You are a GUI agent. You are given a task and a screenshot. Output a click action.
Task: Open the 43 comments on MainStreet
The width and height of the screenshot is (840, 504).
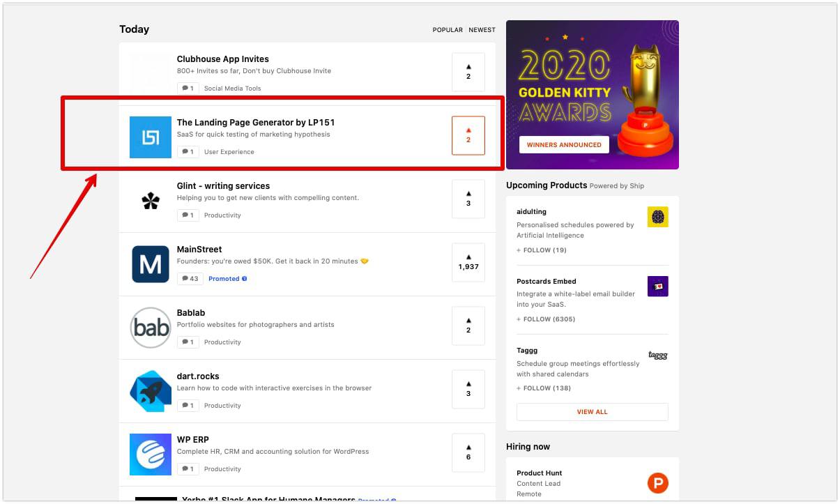pyautogui.click(x=190, y=279)
